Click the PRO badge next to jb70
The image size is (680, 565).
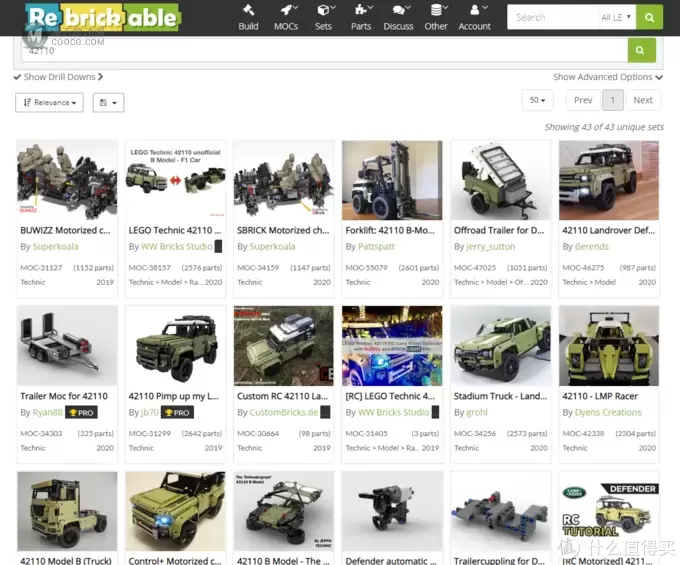point(177,412)
